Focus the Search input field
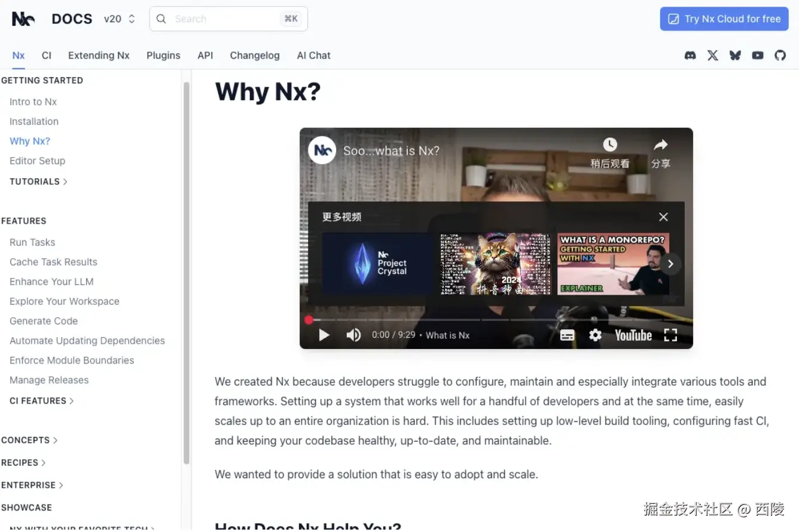799x532 pixels. point(228,19)
